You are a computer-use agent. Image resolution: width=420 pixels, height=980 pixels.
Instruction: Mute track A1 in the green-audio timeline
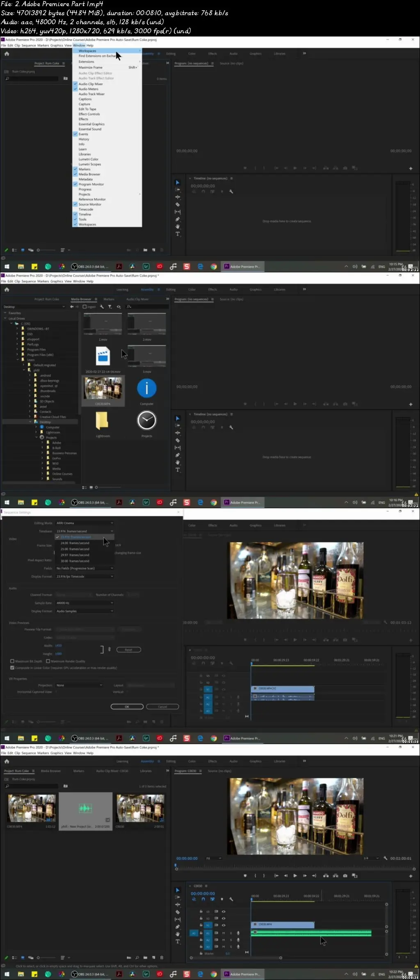pos(224,933)
